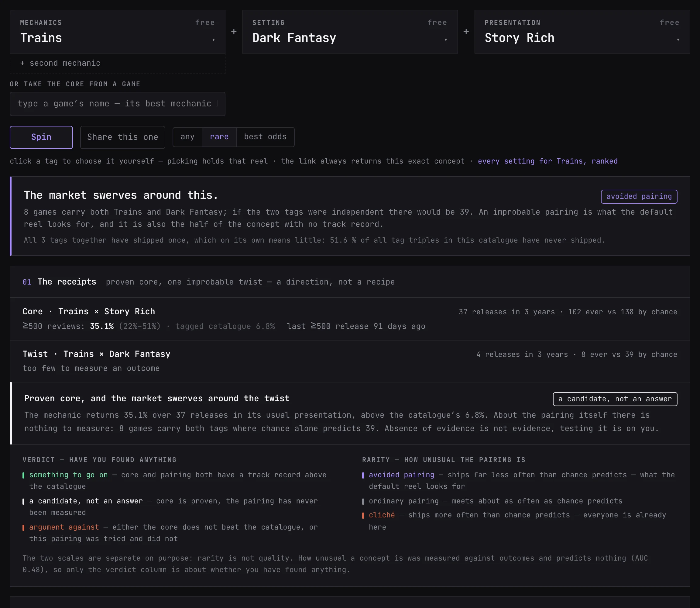The height and width of the screenshot is (608, 700).
Task: Click the 'The market swerves around this.' headline
Action: pos(121,195)
